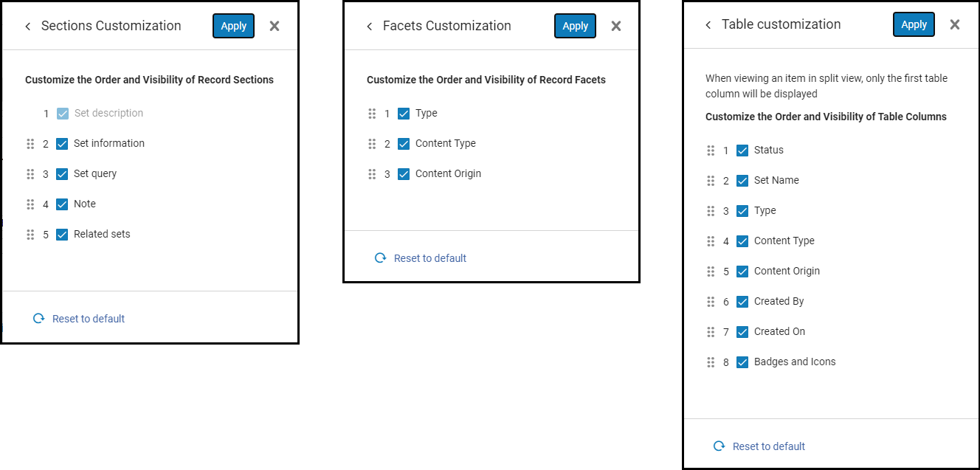Go back from Facets Customization panel
This screenshot has height=470, width=980.
pos(370,27)
